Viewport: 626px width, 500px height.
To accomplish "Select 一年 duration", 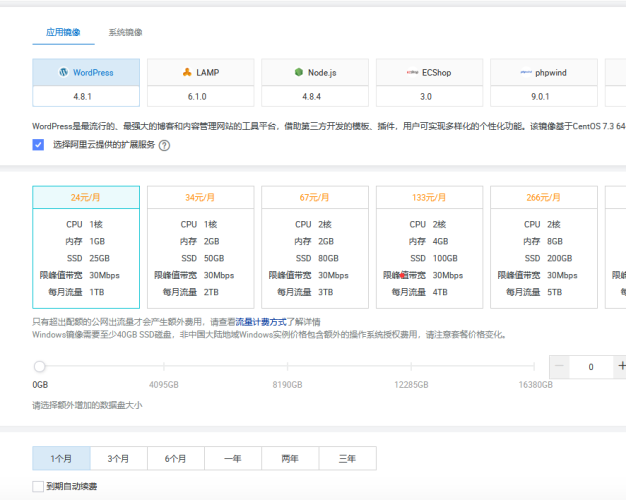I will click(x=233, y=458).
